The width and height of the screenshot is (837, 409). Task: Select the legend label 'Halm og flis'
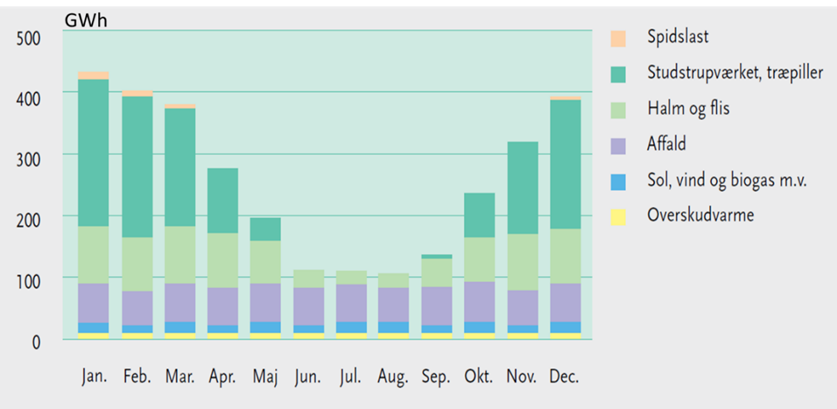[688, 109]
